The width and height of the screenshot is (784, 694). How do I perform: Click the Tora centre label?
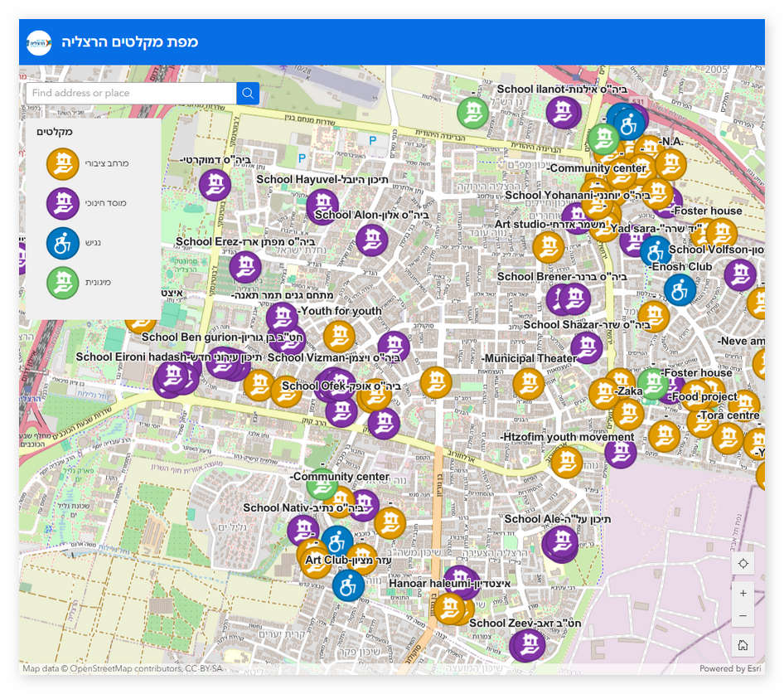coord(728,415)
